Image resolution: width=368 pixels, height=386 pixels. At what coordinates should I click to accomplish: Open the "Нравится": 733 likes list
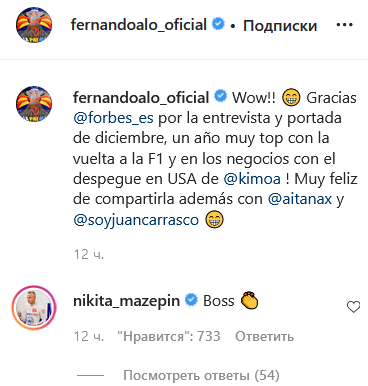pos(169,336)
